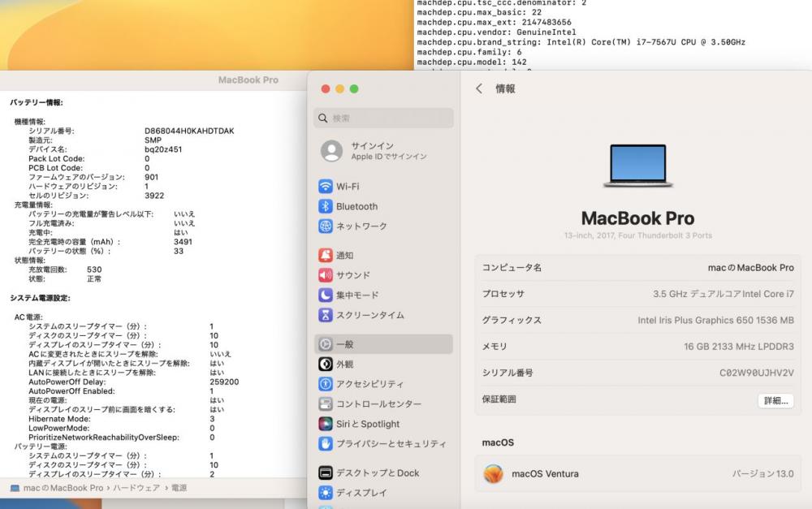Click the プロセッサ row value
The image size is (812, 509).
coord(723,294)
